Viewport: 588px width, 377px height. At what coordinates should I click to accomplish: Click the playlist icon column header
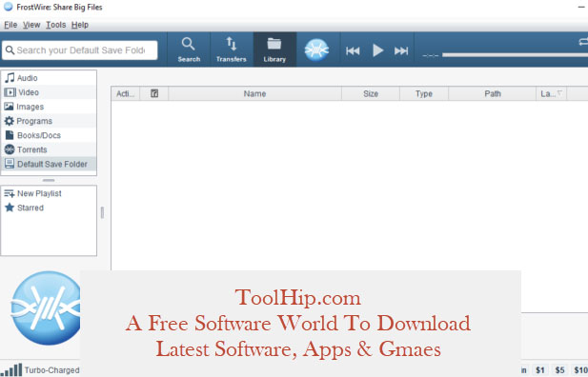pyautogui.click(x=154, y=93)
